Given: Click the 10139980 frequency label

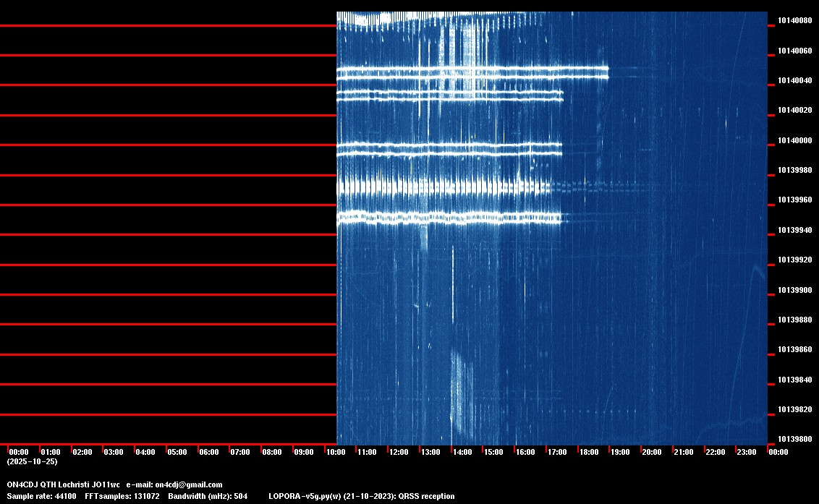Looking at the screenshot, I should point(795,170).
